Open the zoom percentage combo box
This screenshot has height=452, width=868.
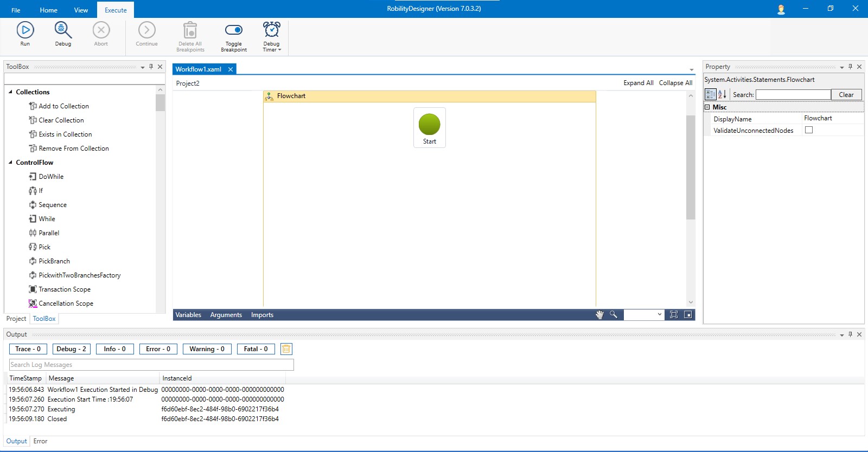pyautogui.click(x=644, y=315)
